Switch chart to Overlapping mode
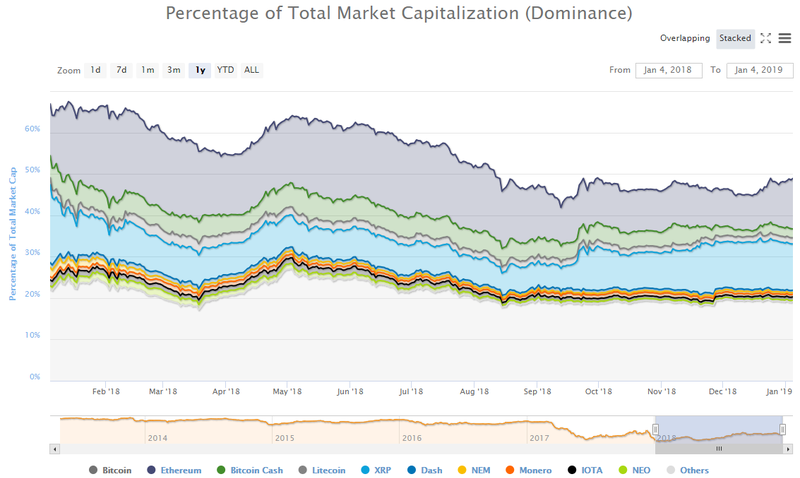800x478 pixels. (x=685, y=38)
